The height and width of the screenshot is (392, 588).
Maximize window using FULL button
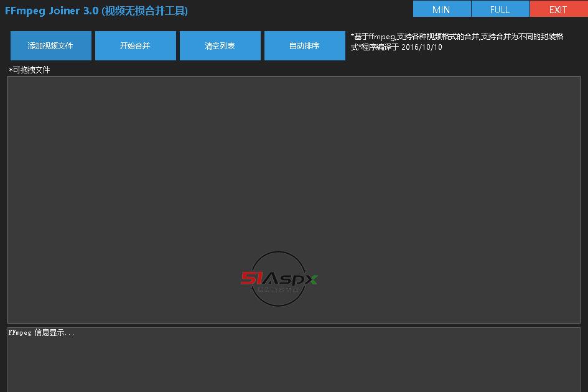pyautogui.click(x=500, y=9)
